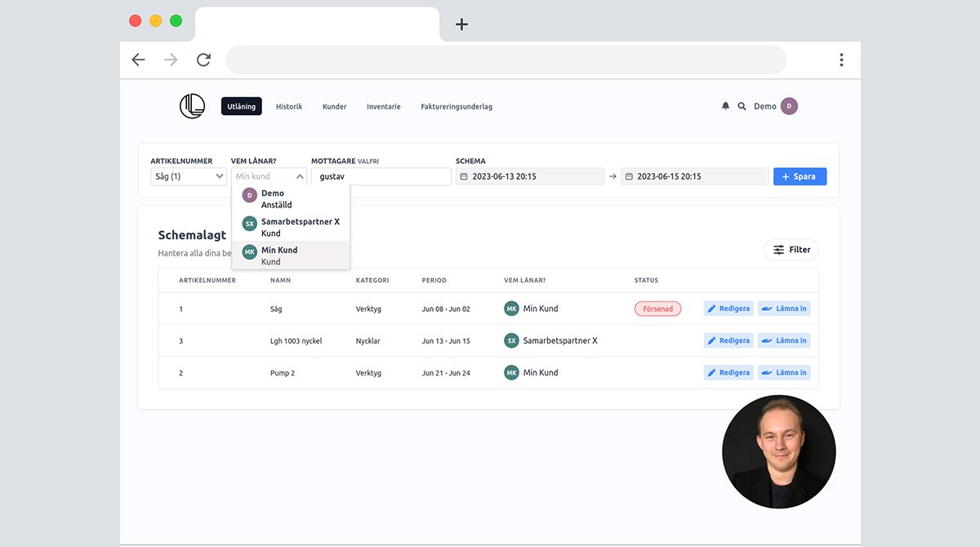980x547 pixels.
Task: Click the Demo user avatar
Action: [x=788, y=106]
